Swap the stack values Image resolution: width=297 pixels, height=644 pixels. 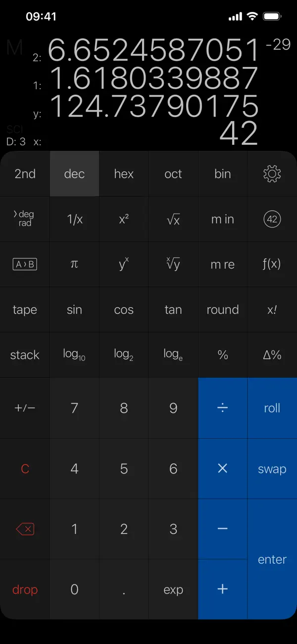click(272, 468)
